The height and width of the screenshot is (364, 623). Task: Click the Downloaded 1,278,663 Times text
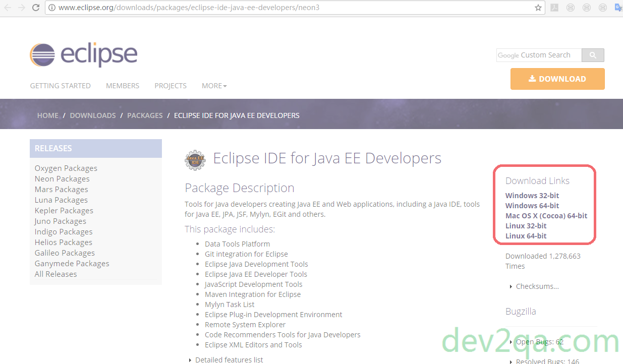[543, 261]
